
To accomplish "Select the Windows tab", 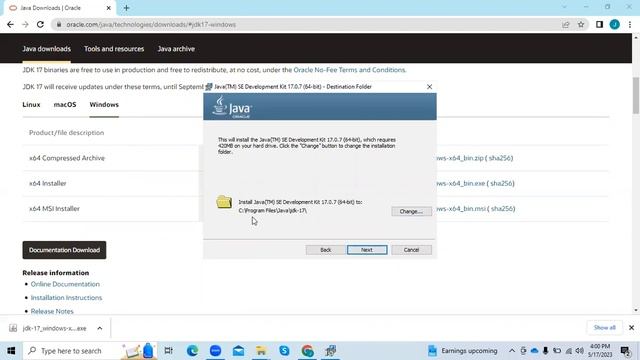I will [x=104, y=104].
